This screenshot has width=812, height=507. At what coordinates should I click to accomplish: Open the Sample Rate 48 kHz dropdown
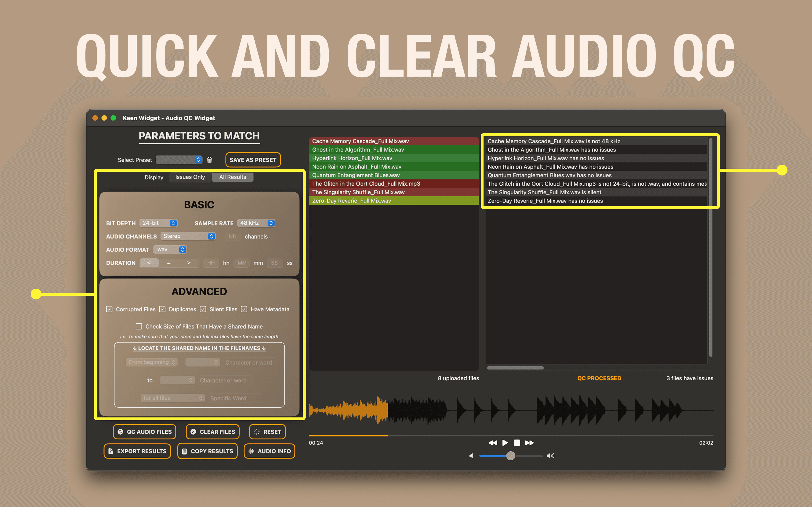256,223
